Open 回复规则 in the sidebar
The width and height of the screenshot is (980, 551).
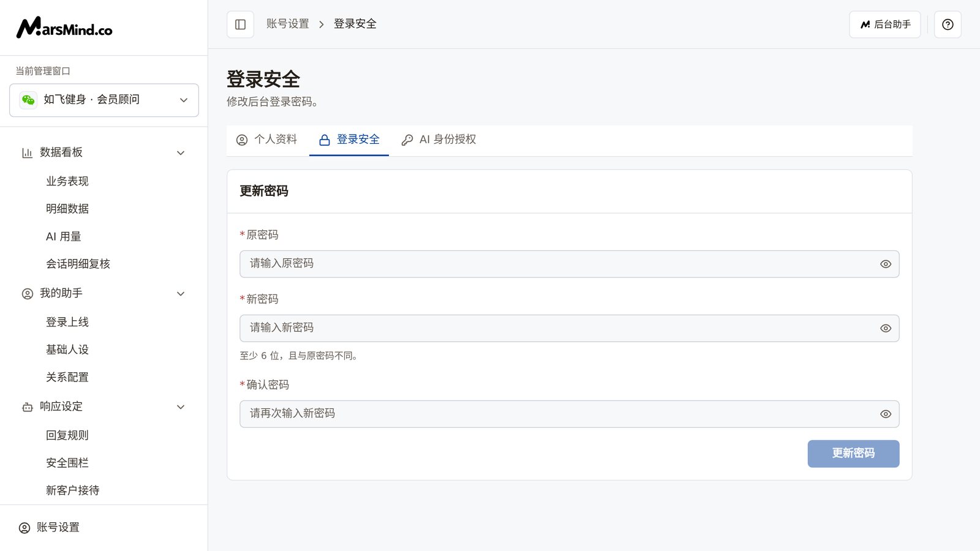[x=67, y=435]
